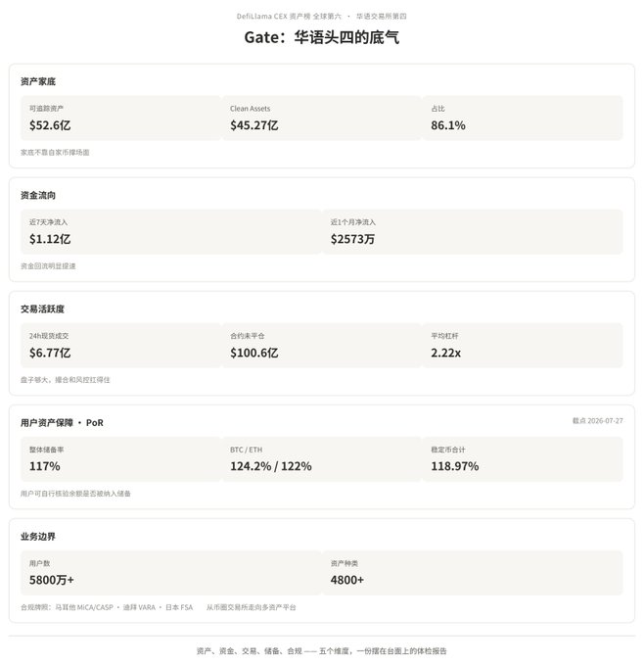
Task: Select the value "$2573万"
Action: pos(352,239)
